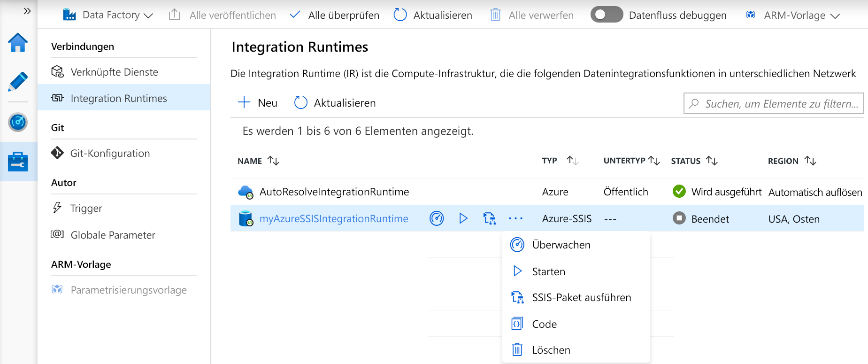Click the Wird ausgeführt status of AutoResolveIntegrationRuntime

click(x=717, y=192)
